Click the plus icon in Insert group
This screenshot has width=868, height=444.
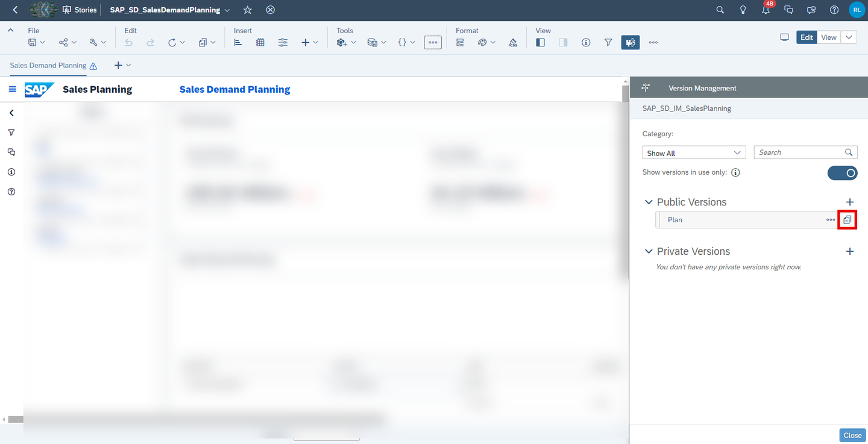pyautogui.click(x=306, y=42)
